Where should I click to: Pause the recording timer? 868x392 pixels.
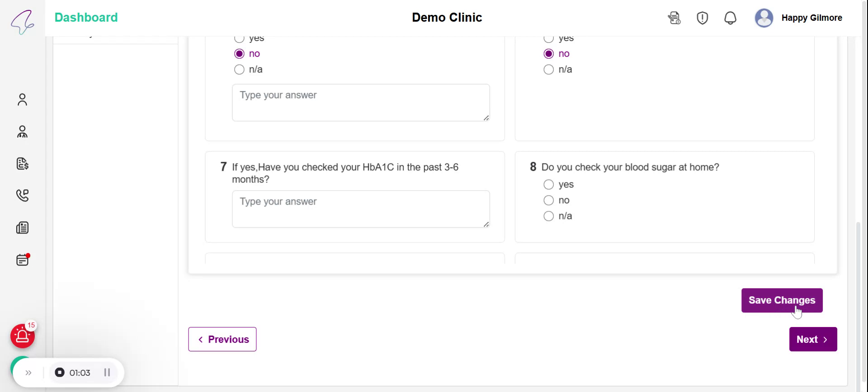107,373
